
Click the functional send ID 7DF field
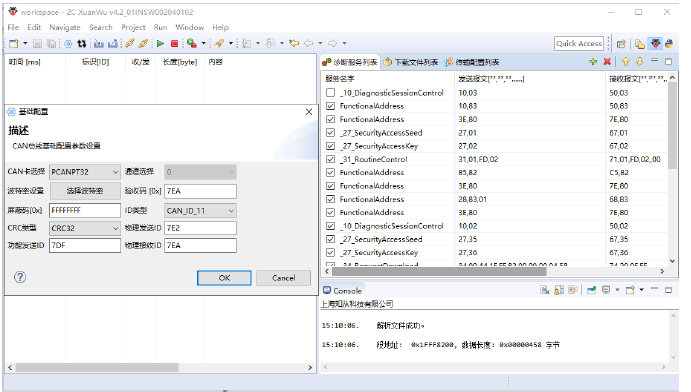click(85, 245)
